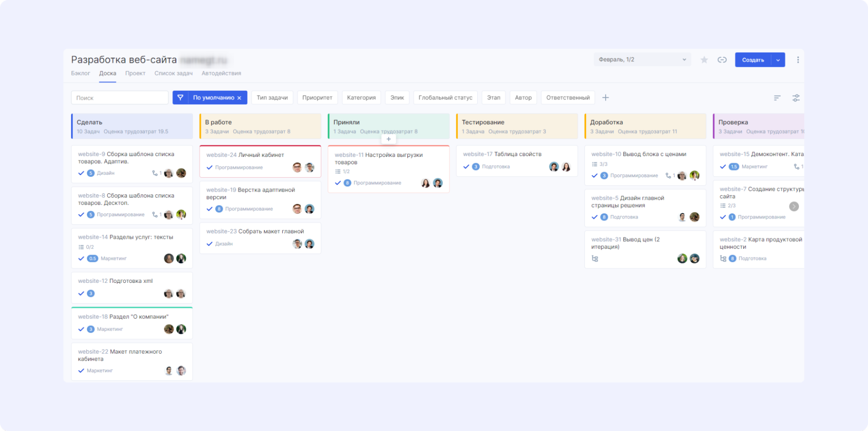Click the Создать button
This screenshot has width=868, height=431.
(x=753, y=60)
